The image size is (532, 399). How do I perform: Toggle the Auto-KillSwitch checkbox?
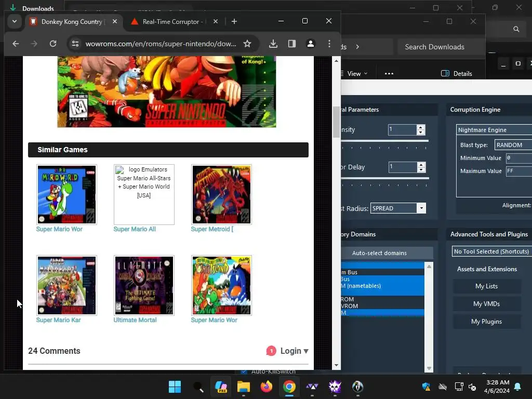click(x=244, y=371)
